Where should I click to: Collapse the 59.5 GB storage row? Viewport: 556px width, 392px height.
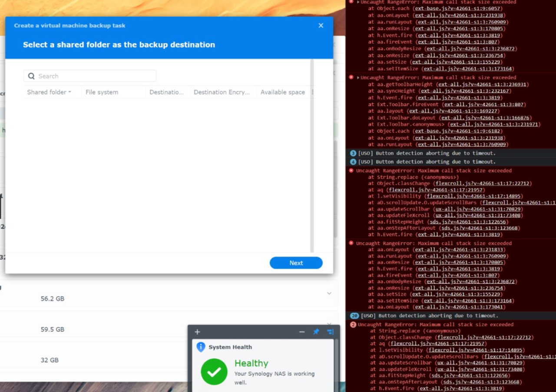[x=329, y=324]
